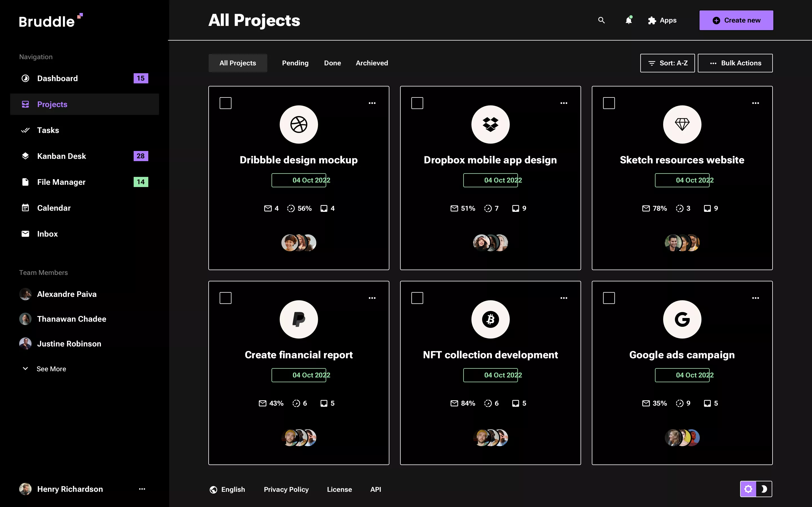Switch to the Pending tab
The image size is (812, 507).
295,63
